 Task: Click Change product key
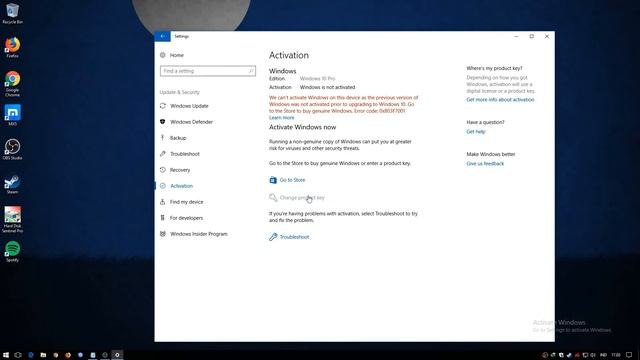click(x=302, y=198)
